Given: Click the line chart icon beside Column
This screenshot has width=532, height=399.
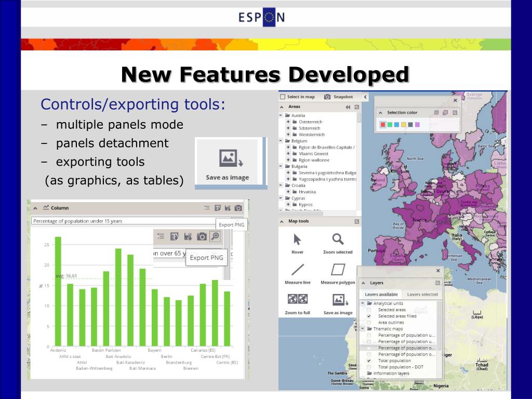Looking at the screenshot, I should click(x=46, y=207).
